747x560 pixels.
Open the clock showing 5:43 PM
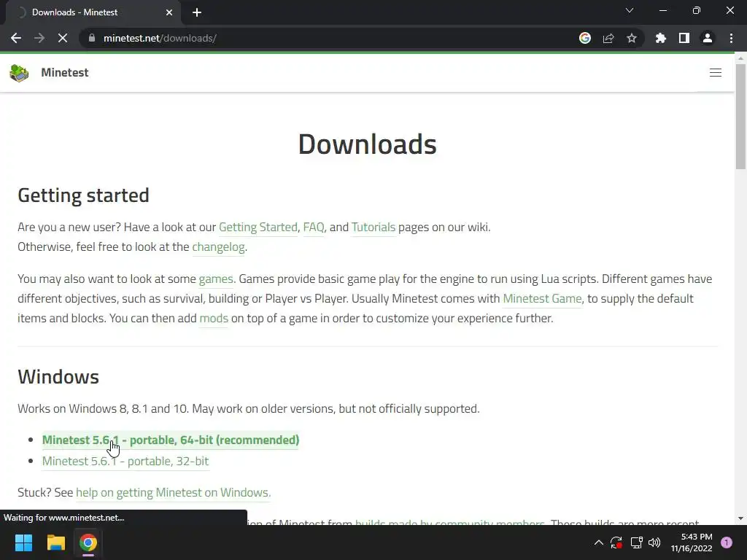tap(692, 542)
